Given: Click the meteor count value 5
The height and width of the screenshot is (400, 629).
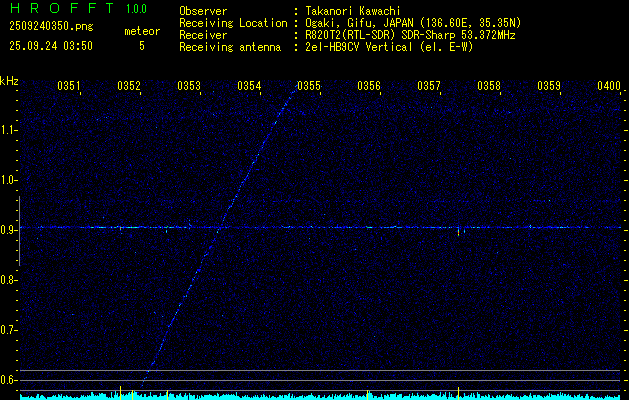Looking at the screenshot, I should tap(142, 46).
